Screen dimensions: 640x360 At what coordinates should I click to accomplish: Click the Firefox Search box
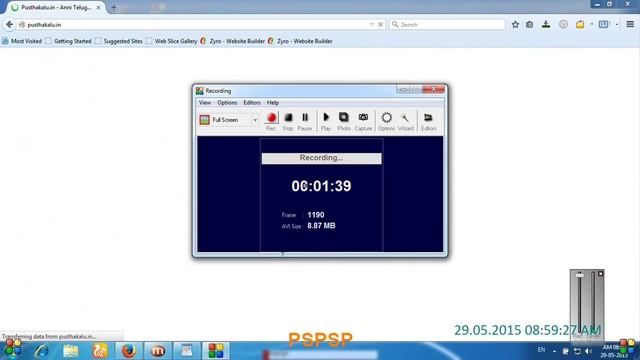click(447, 24)
